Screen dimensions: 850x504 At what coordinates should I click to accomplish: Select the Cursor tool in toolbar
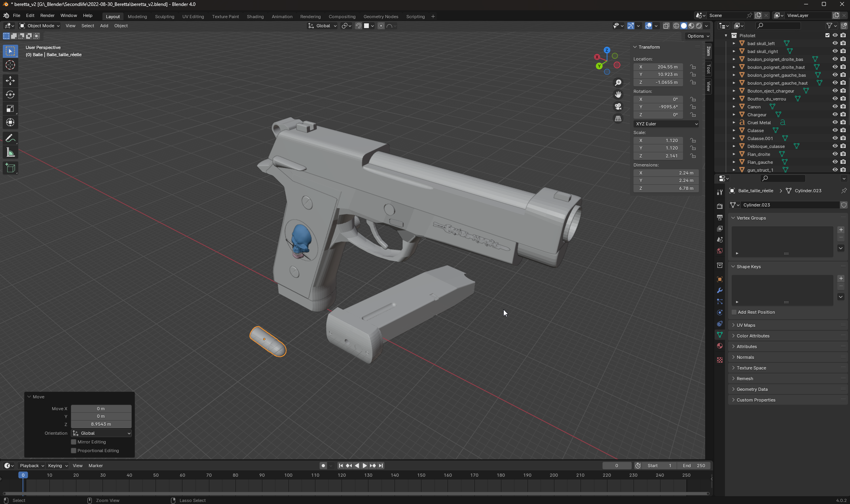click(x=10, y=65)
